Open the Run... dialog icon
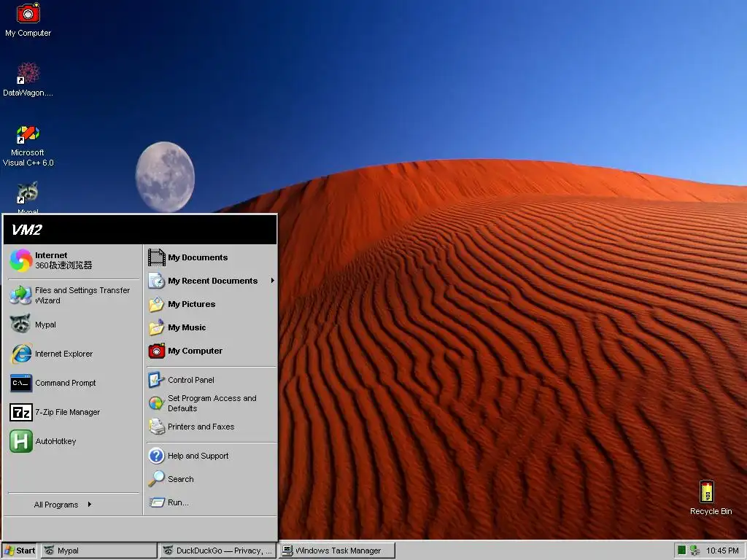The image size is (747, 560). [x=156, y=502]
